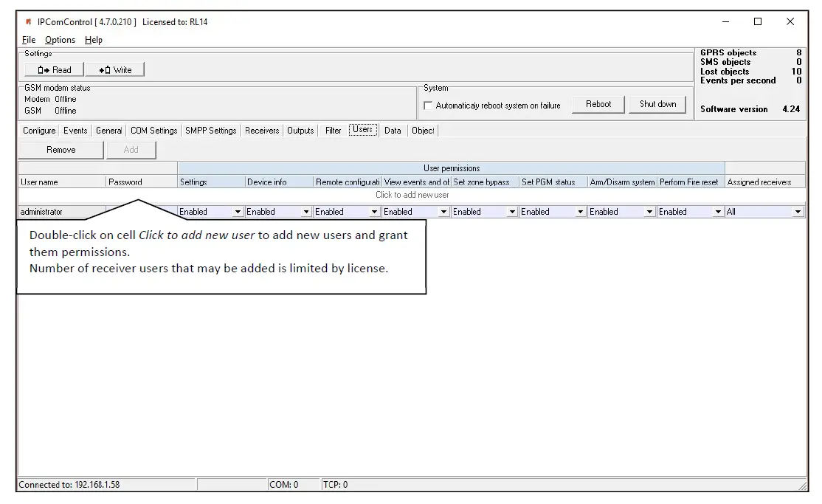
Task: Click the GSM Offline status line
Action: click(50, 111)
